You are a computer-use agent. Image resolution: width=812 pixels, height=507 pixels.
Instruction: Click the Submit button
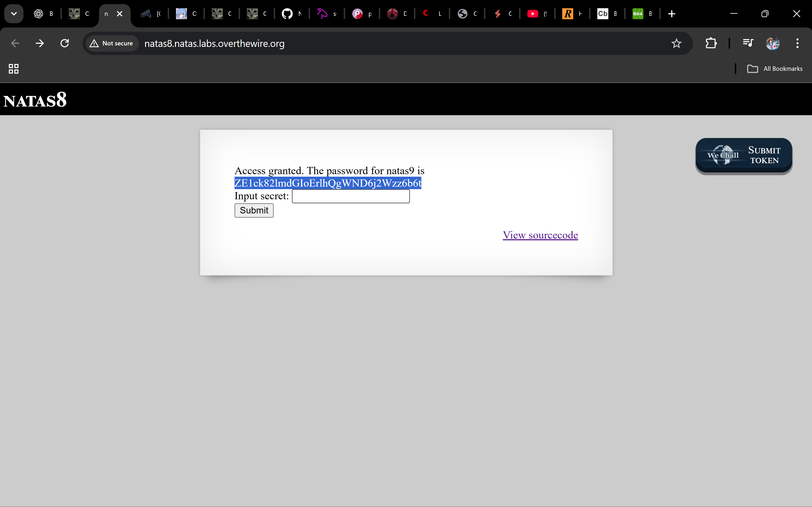point(254,210)
